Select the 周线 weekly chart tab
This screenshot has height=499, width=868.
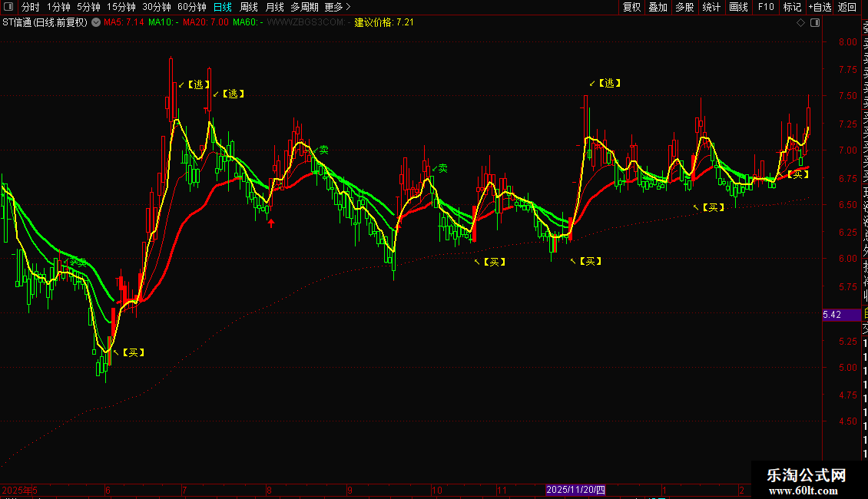pos(249,7)
